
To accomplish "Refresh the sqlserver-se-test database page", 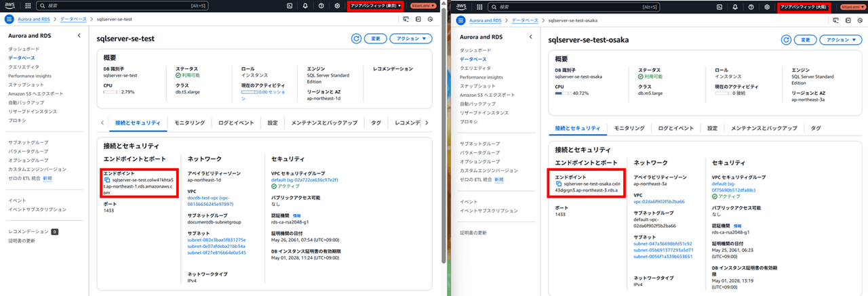I will [356, 39].
